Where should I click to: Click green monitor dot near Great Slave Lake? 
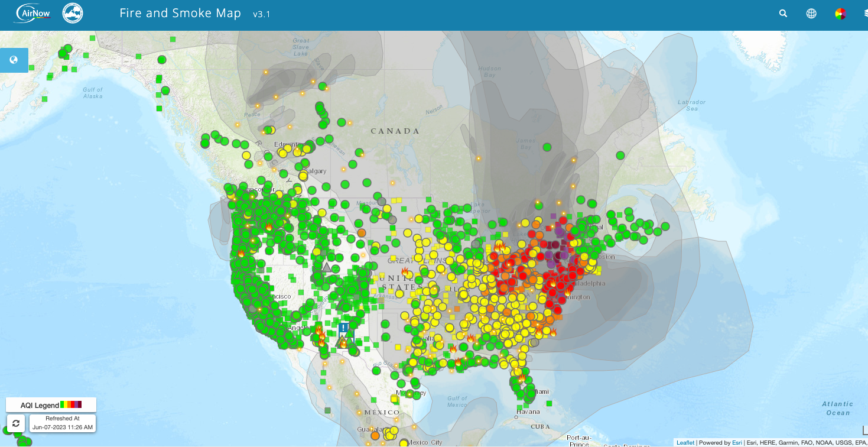(323, 86)
